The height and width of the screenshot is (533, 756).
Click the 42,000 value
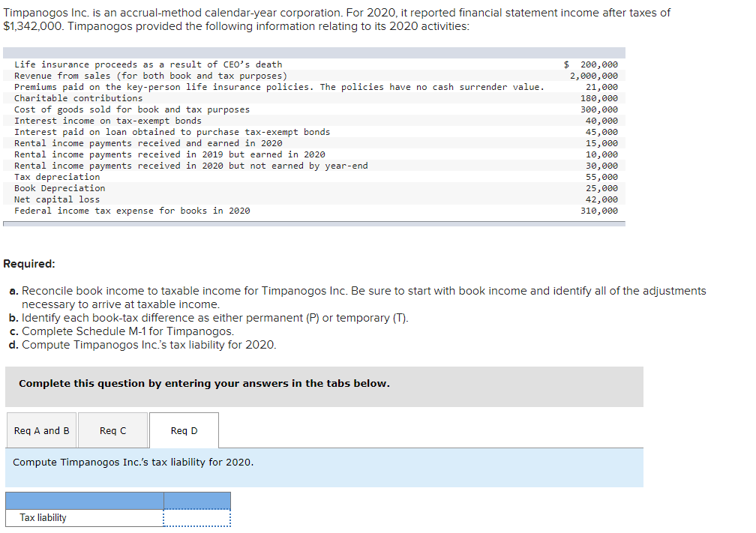click(x=601, y=199)
